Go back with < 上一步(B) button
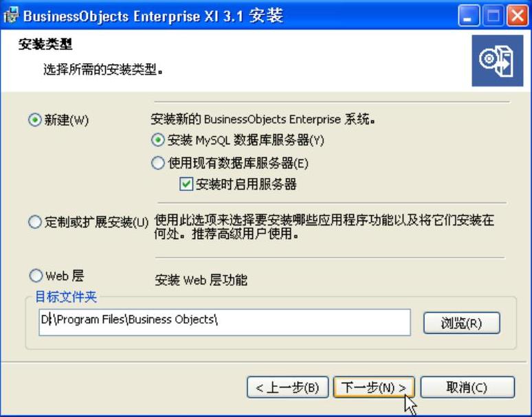 288,387
